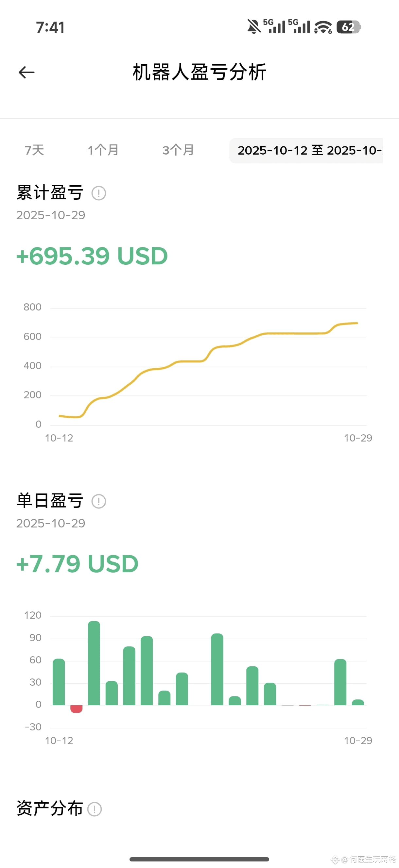
Task: Tap the rightmost green daily bar
Action: [358, 702]
